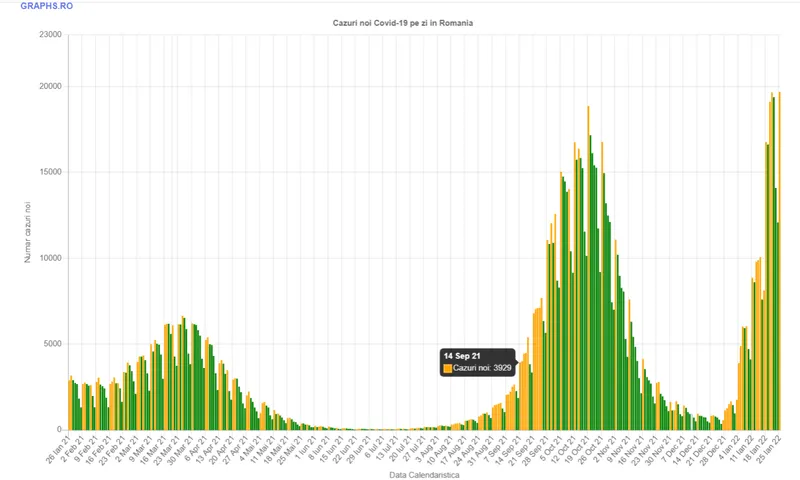Click the x-axis label '20 Apr 21'
Screen dimensions: 800x480
[x=222, y=449]
